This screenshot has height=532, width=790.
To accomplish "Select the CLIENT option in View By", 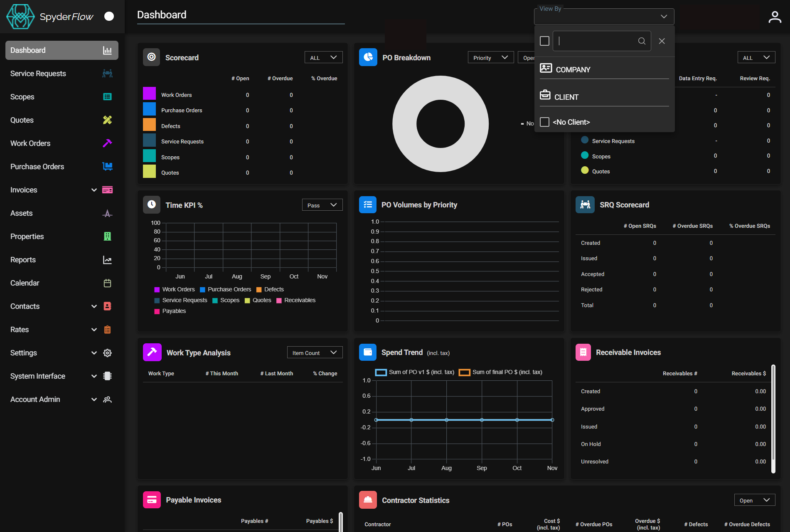I will 566,96.
